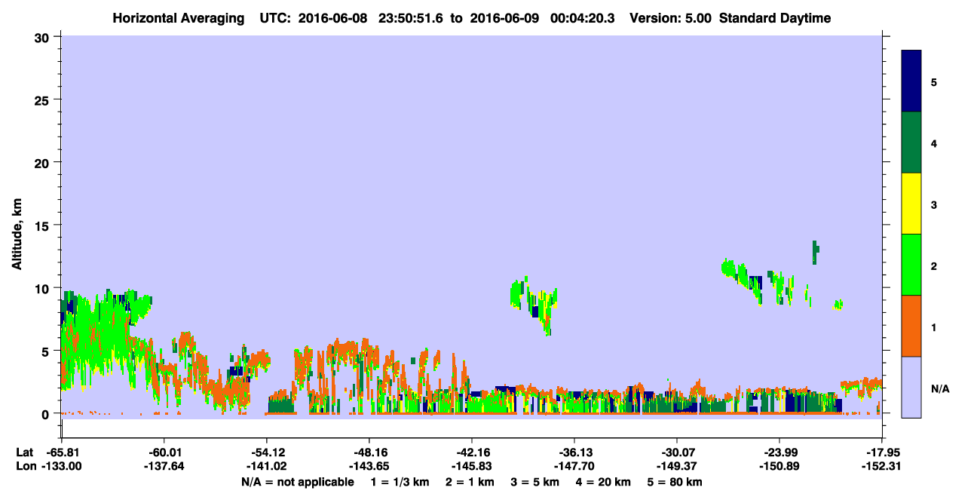Click the lavender N/A color bar segment

click(x=911, y=387)
